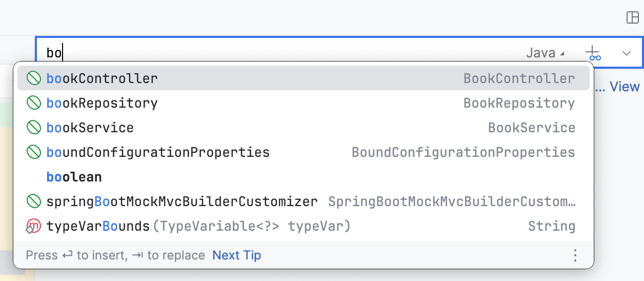644x281 pixels.
Task: Click the springBootMockMvcBuilderCustomizer bean icon
Action: 34,202
